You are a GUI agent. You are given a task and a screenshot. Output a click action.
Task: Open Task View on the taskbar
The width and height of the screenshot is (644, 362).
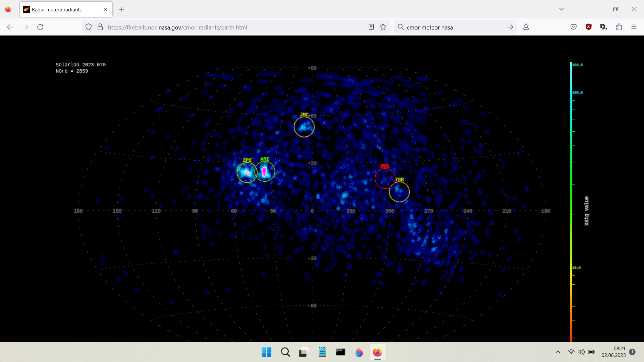coord(303,352)
